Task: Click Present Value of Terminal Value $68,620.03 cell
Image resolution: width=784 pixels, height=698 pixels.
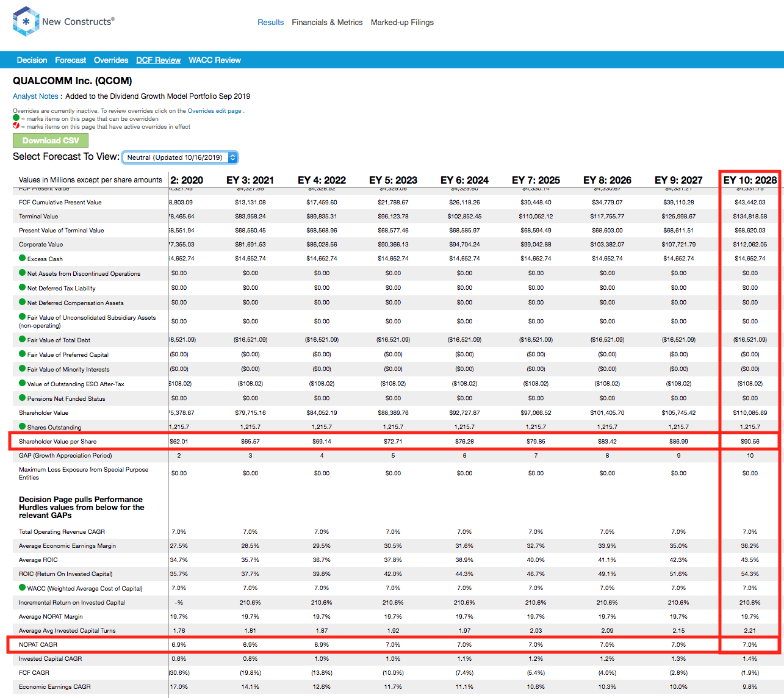Action: 750,230
